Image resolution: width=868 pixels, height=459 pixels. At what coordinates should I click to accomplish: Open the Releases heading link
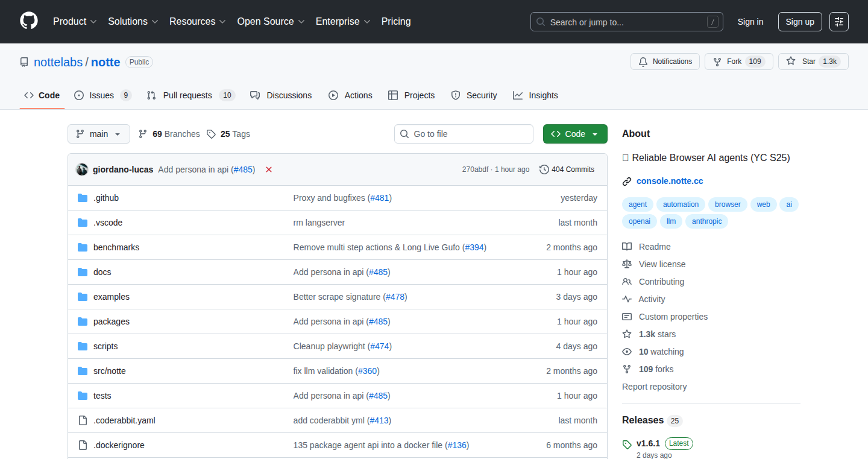pyautogui.click(x=643, y=420)
